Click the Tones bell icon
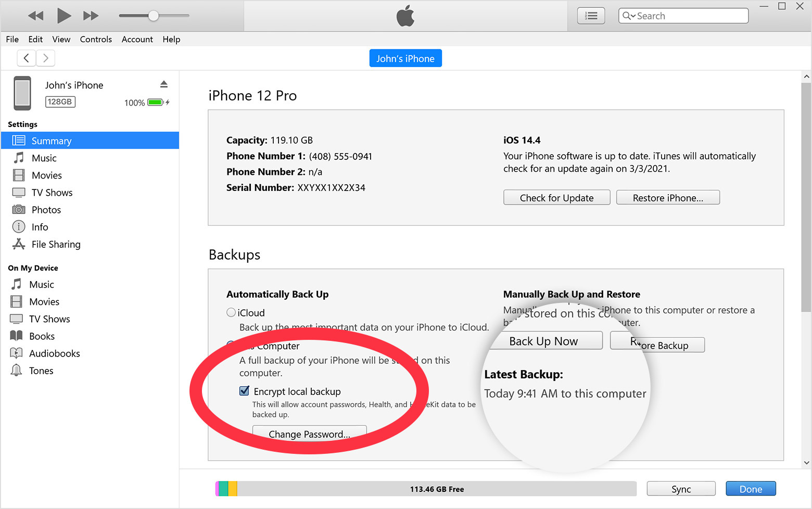 click(x=17, y=370)
